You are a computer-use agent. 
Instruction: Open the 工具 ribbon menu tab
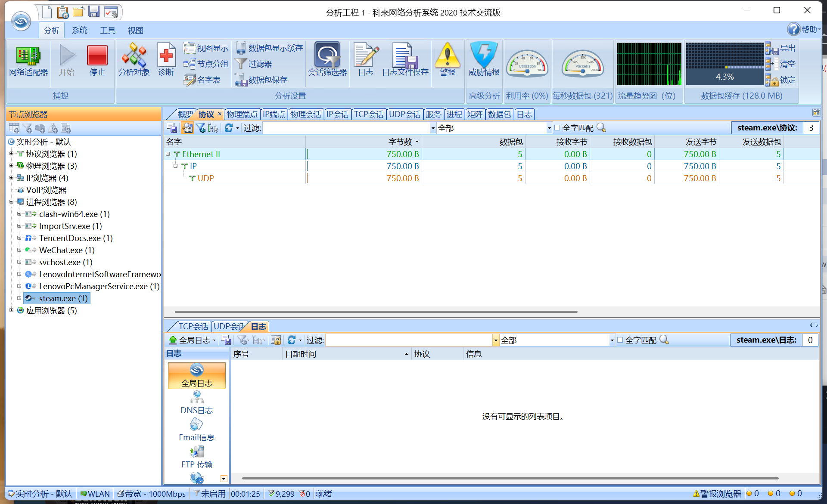tap(107, 31)
